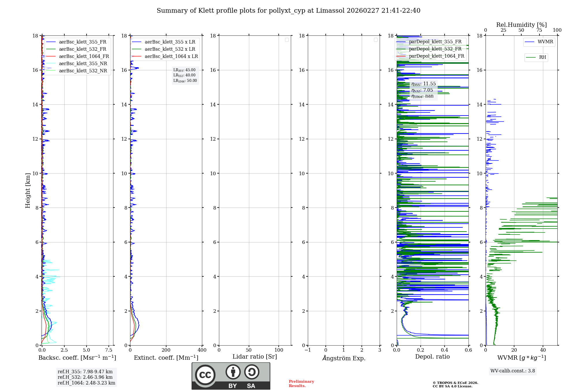Click the empty legend box in Ångström Exp. panel
This screenshot has width=577, height=392.
click(376, 40)
